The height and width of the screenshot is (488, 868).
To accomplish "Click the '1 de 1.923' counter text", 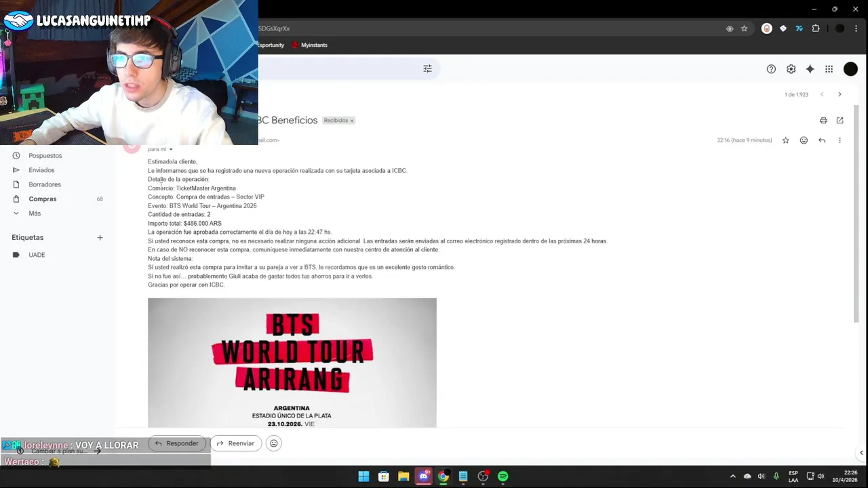I will [x=796, y=94].
